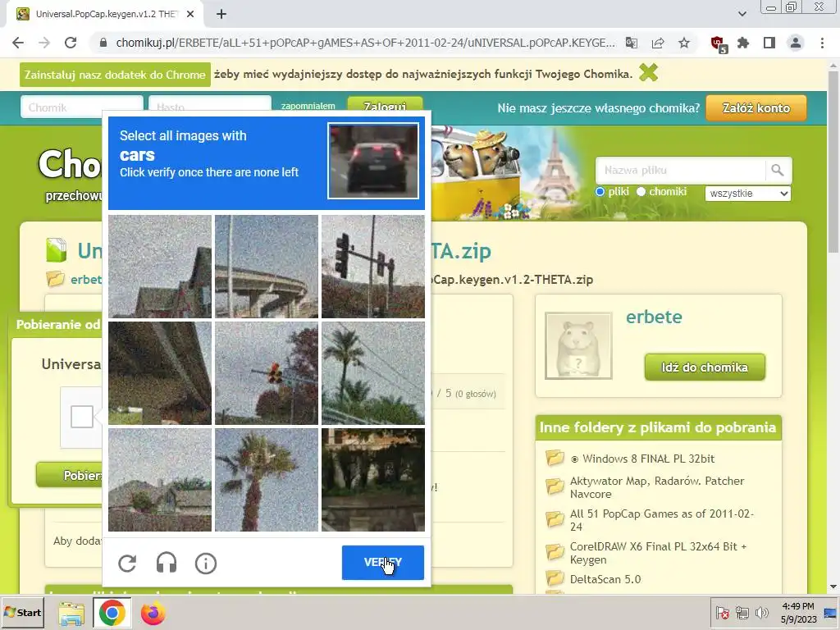Click the search magnifier icon
This screenshot has height=630, width=840.
pyautogui.click(x=778, y=171)
